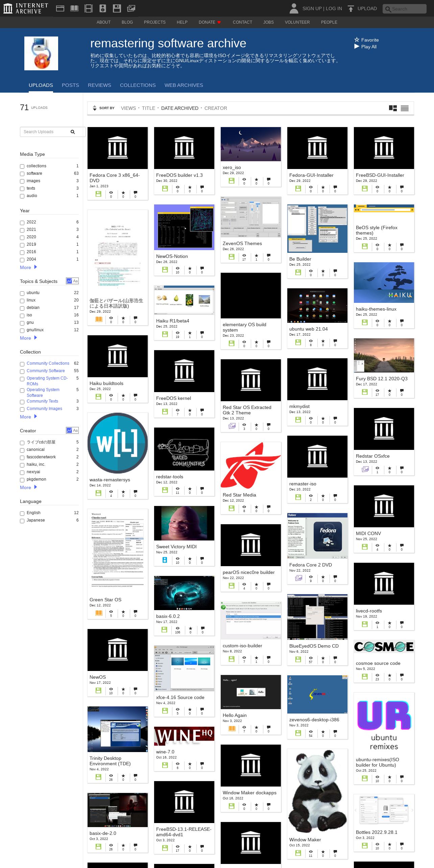Click the reviews icon under Haiku R1/beta4
Viewport: 434px width, 868px height.
202,333
